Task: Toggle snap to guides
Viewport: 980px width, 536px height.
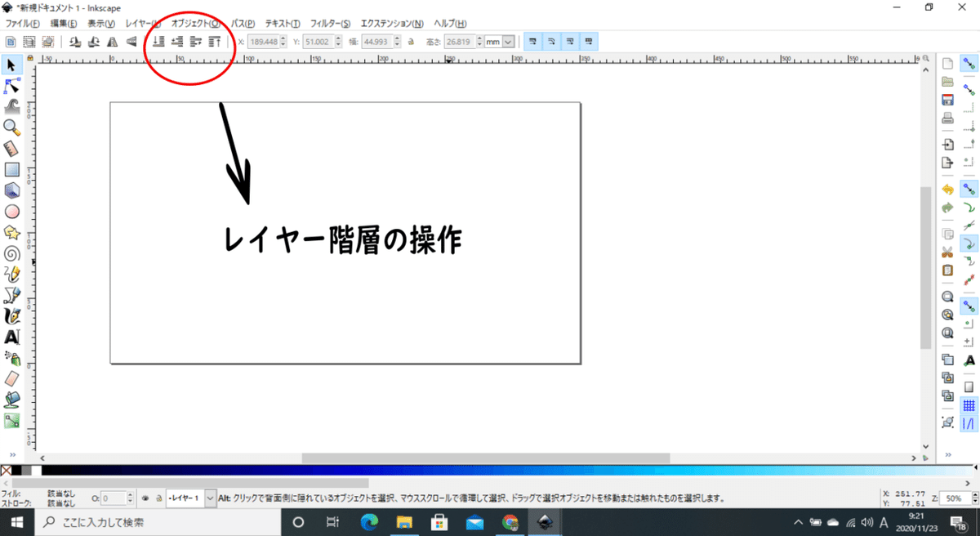Action: 969,423
